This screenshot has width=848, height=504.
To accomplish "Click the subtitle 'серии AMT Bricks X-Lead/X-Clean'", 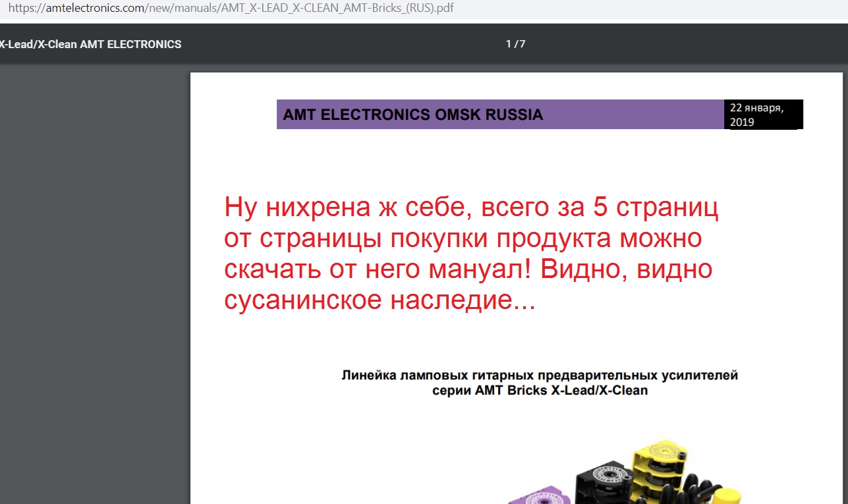I will tap(540, 390).
